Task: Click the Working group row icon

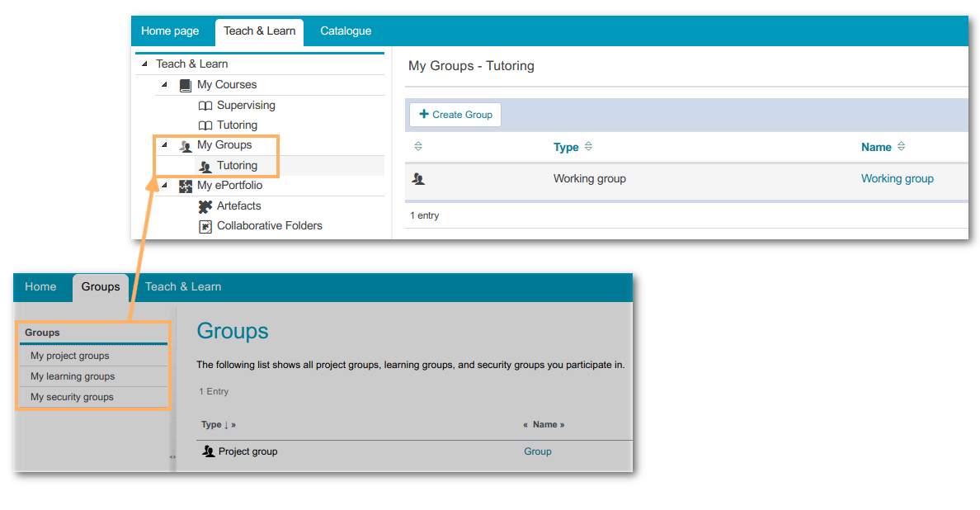Action: point(419,178)
